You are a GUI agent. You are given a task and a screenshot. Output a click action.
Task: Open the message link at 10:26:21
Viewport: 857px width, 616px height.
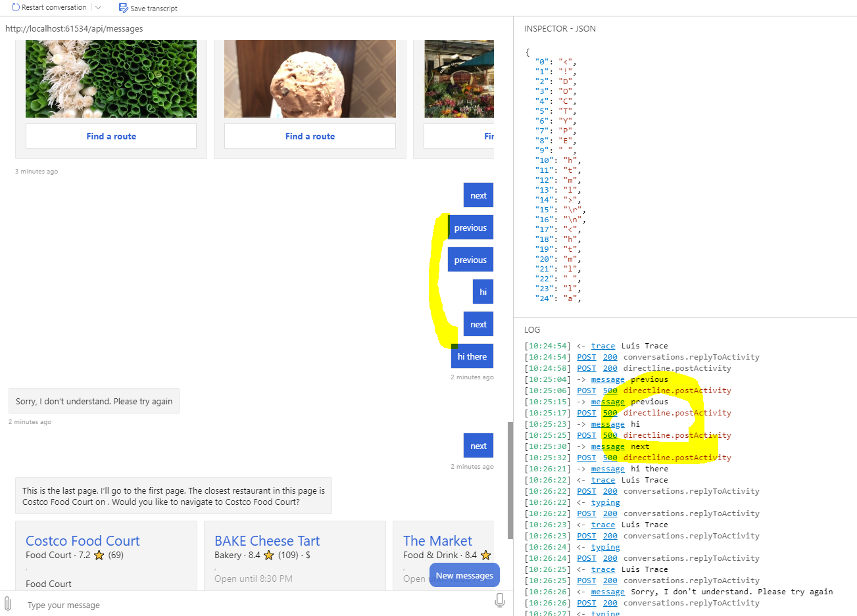click(x=608, y=469)
